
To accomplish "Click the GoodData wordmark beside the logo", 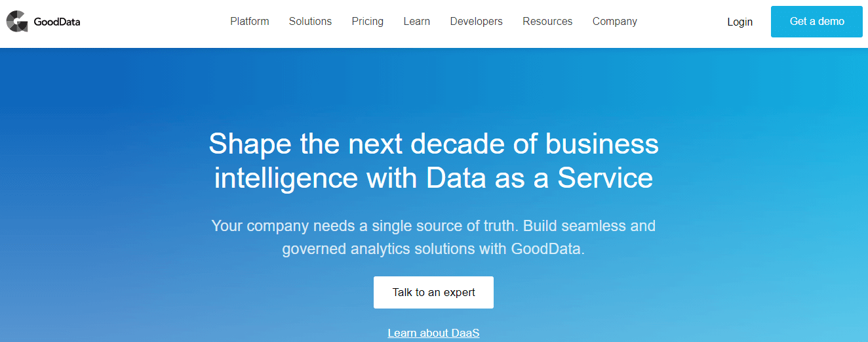I will click(x=57, y=22).
